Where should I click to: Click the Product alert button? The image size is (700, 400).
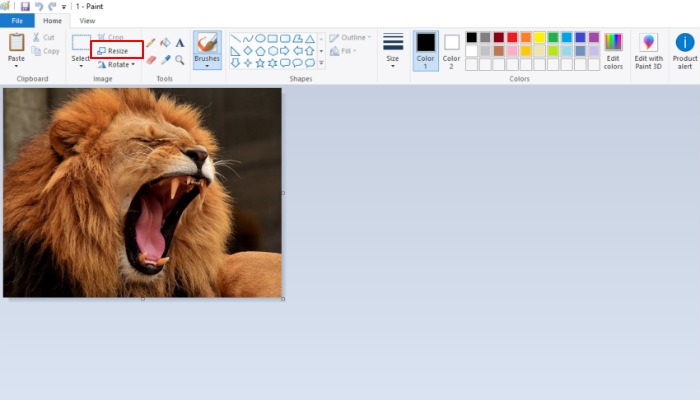tap(685, 50)
